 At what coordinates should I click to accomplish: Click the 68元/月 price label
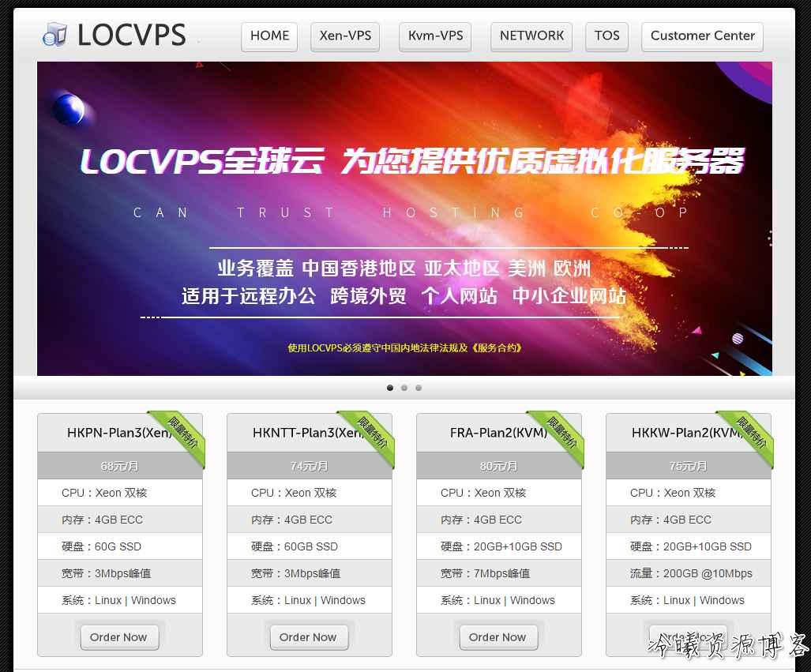[x=119, y=466]
